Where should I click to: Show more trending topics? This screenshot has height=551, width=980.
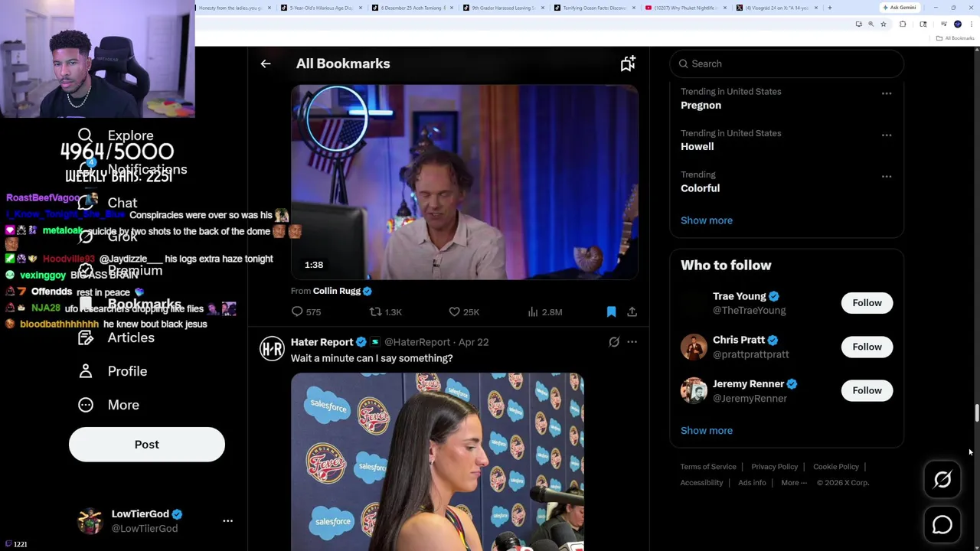(x=707, y=220)
